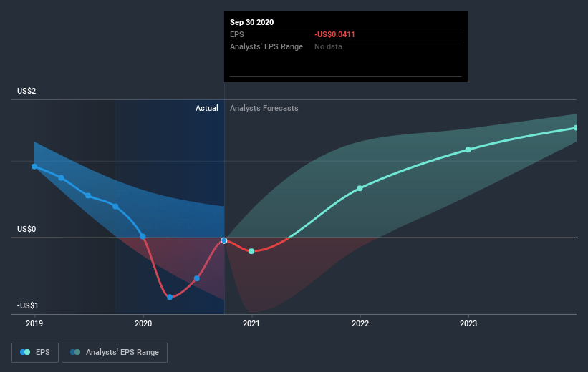
Task: Click the 2021 x-axis label
Action: point(251,323)
